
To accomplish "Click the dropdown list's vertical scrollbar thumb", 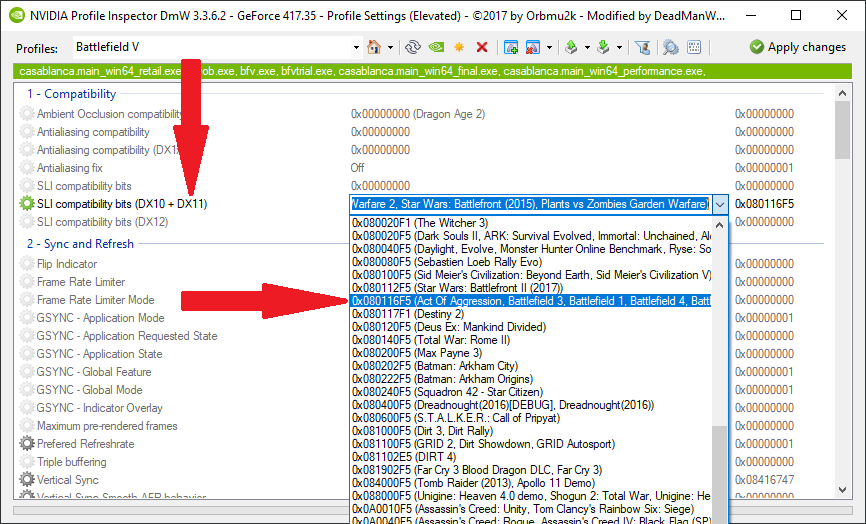I will pos(719,475).
